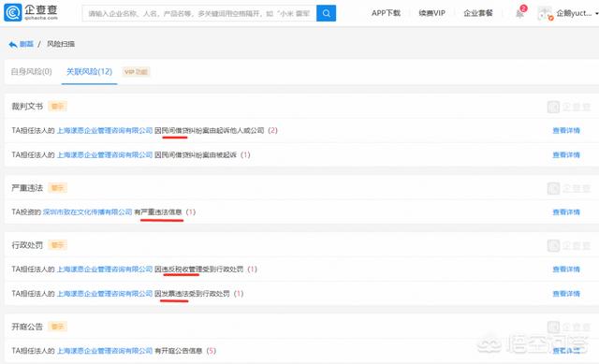Click the user avatar icon
This screenshot has width=599, height=364.
pos(545,13)
